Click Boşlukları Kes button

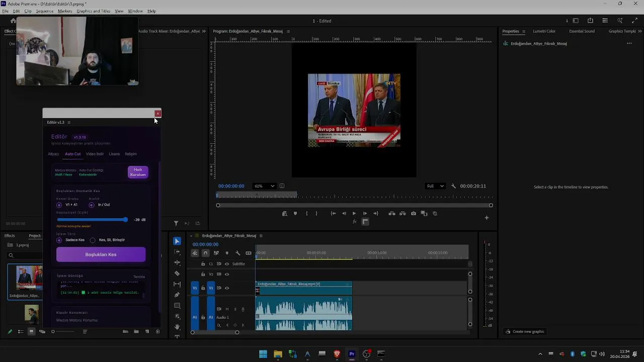101,254
